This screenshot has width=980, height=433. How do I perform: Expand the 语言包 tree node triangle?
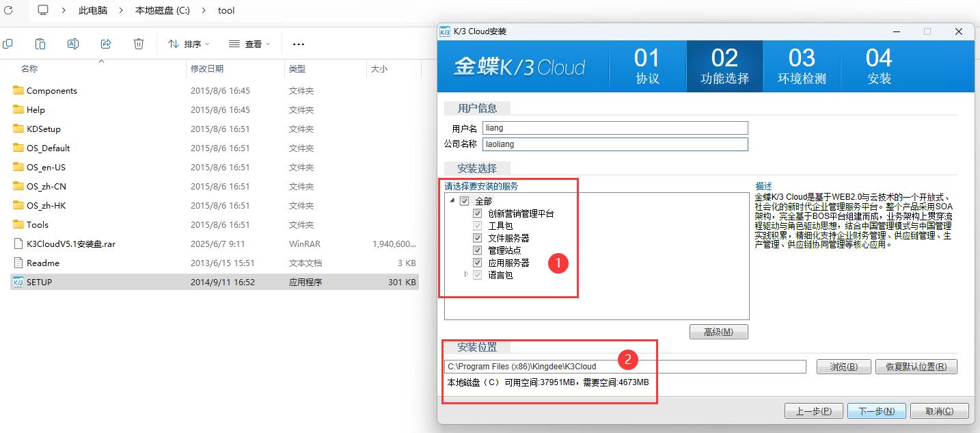pyautogui.click(x=466, y=274)
